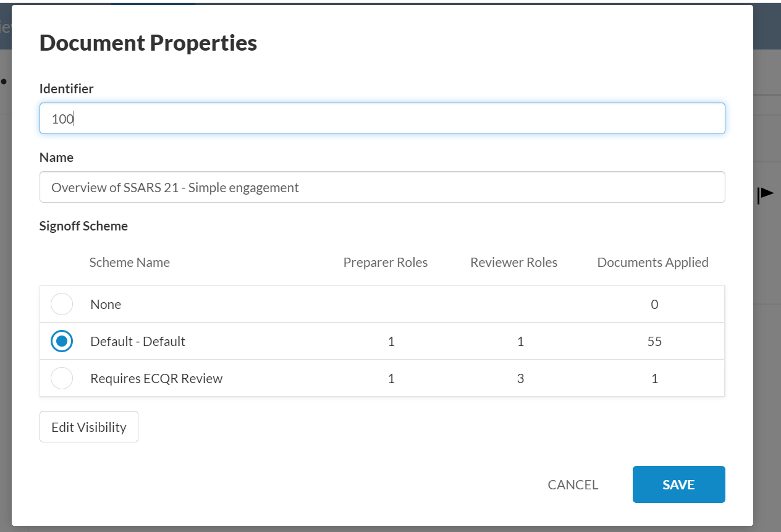Click the Scheme Name column header

[129, 262]
